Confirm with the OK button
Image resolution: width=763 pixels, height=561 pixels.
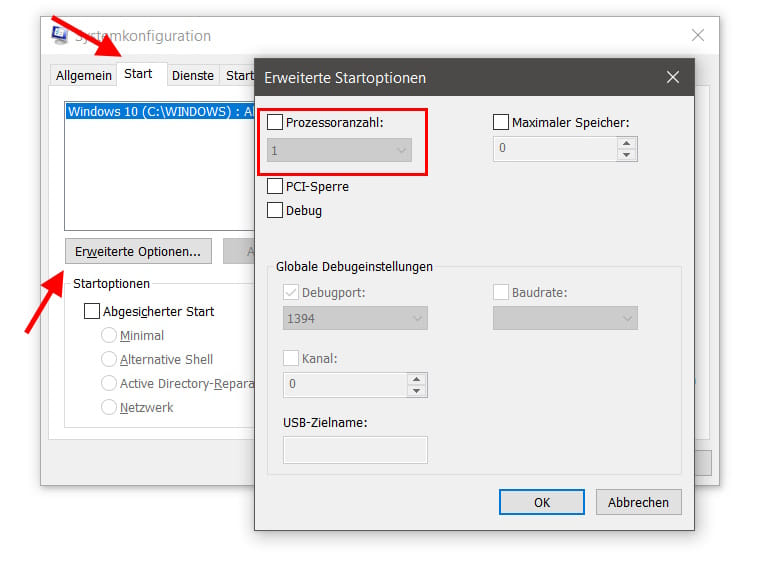point(542,502)
